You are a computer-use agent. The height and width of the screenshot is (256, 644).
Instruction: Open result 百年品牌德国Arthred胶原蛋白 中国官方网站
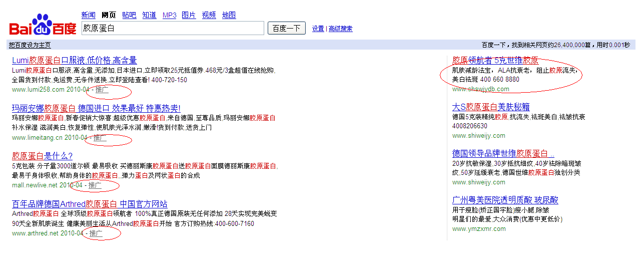click(x=90, y=204)
